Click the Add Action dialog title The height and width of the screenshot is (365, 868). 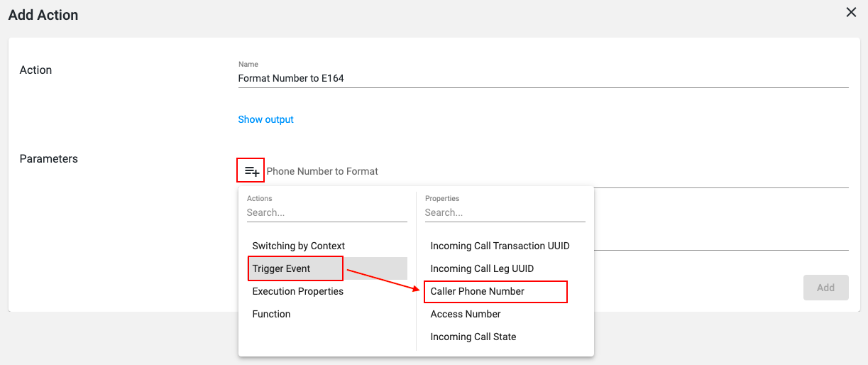(43, 14)
